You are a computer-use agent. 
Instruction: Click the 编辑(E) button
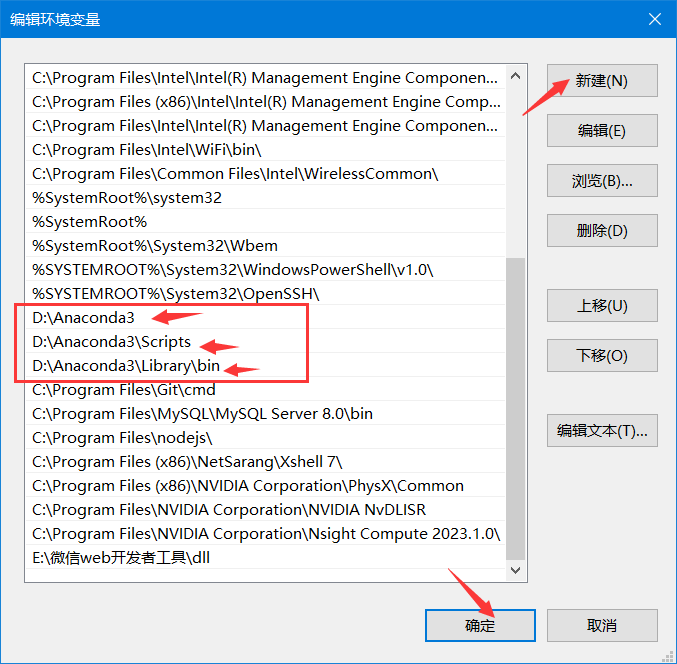pos(602,130)
